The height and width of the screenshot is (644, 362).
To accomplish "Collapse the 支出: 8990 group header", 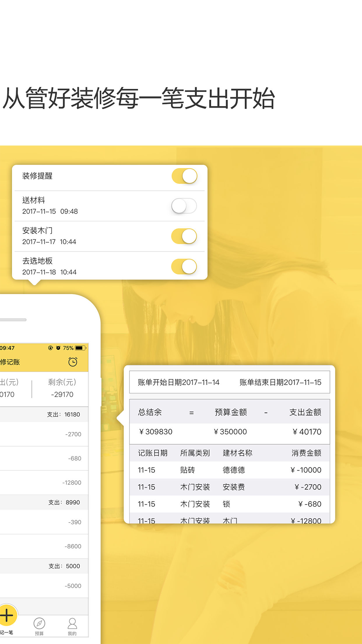I will click(x=44, y=502).
